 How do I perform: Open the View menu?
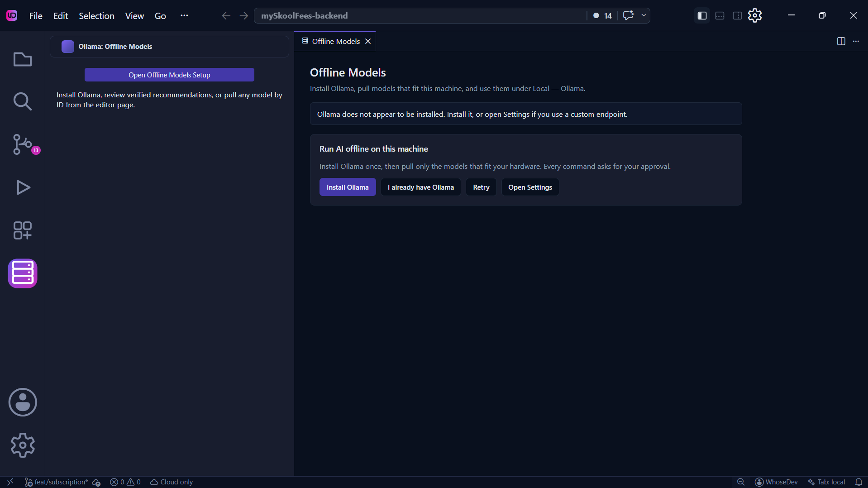[134, 15]
